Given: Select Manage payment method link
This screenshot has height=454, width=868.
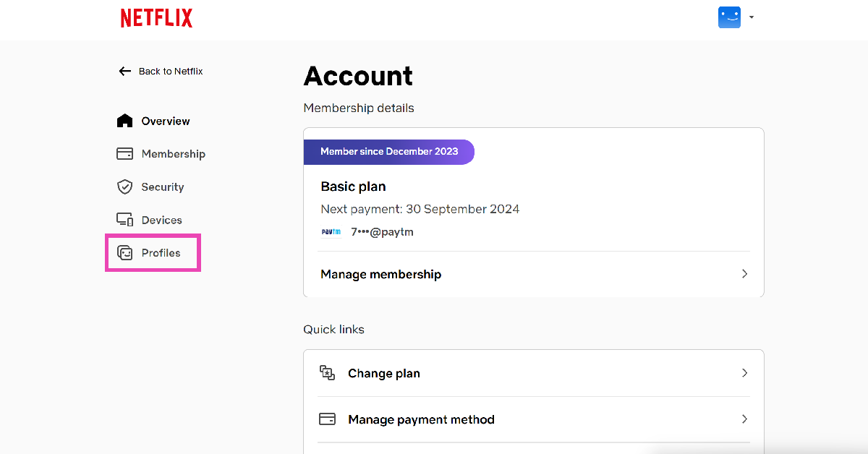Looking at the screenshot, I should tap(421, 419).
